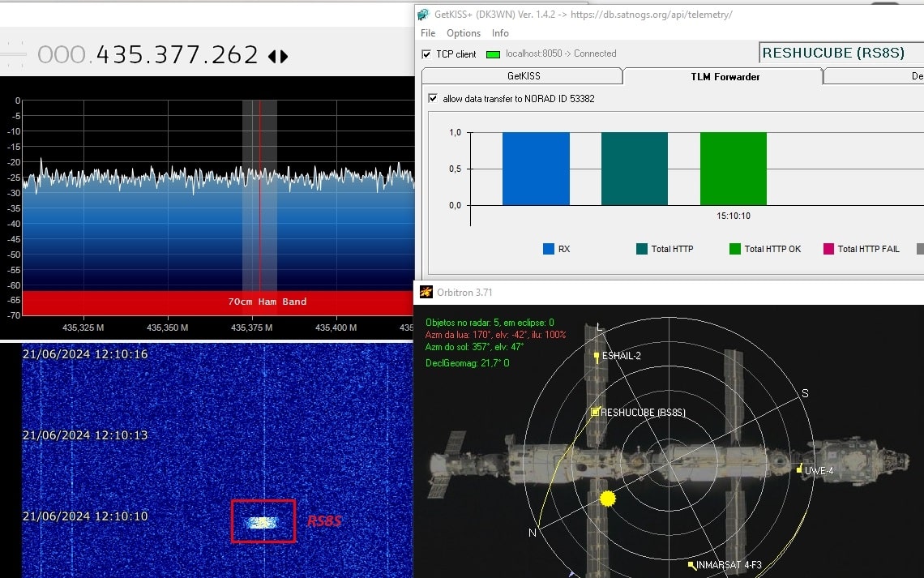Click left arrow next to frequency display

tap(272, 56)
